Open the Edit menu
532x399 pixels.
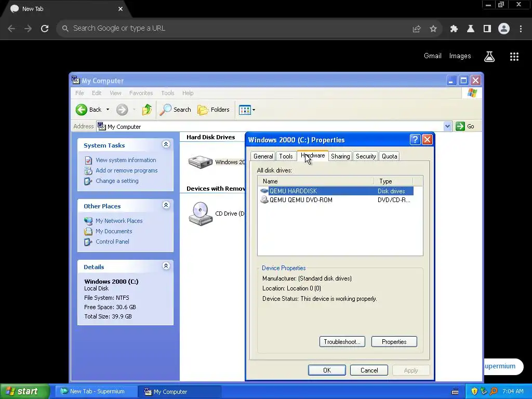pyautogui.click(x=97, y=93)
